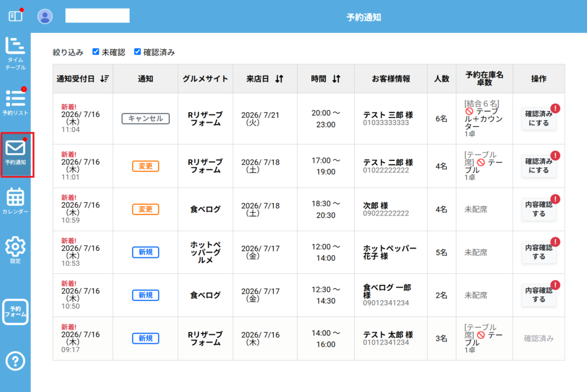Click 確認済みにする for テスト 二郎
The image size is (587, 392).
(x=538, y=166)
